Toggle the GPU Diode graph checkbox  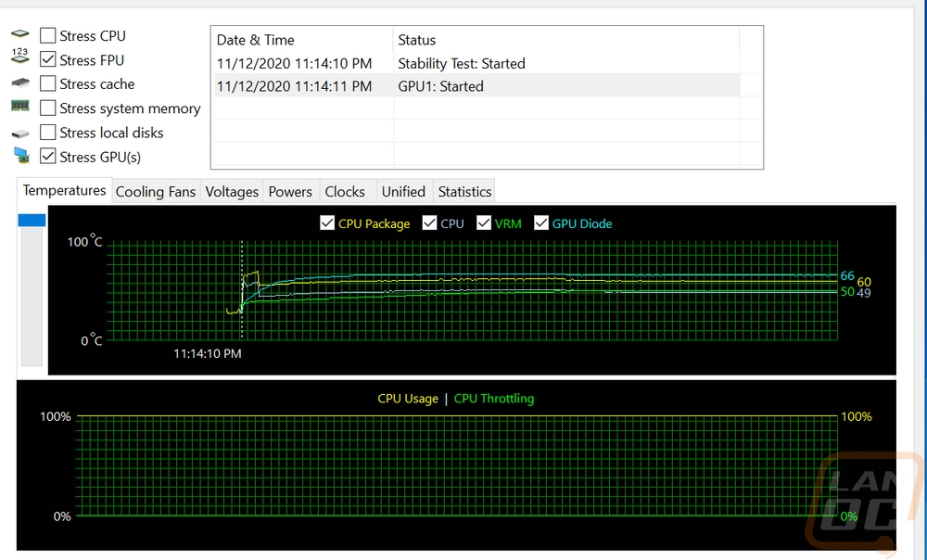541,223
